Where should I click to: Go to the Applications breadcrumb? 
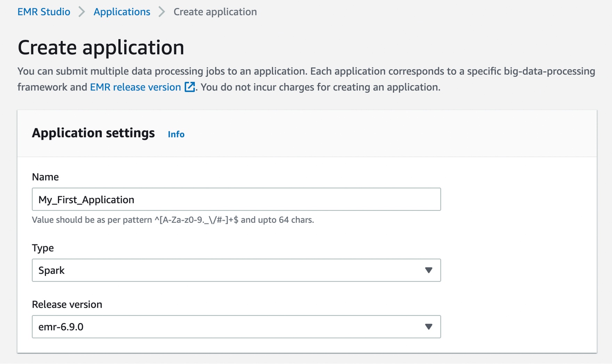pos(122,12)
